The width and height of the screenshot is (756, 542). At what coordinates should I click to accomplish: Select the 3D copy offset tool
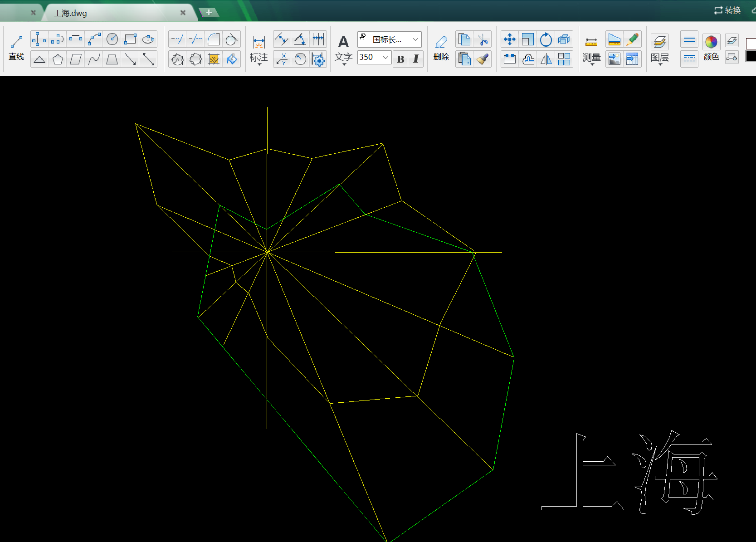pos(564,39)
